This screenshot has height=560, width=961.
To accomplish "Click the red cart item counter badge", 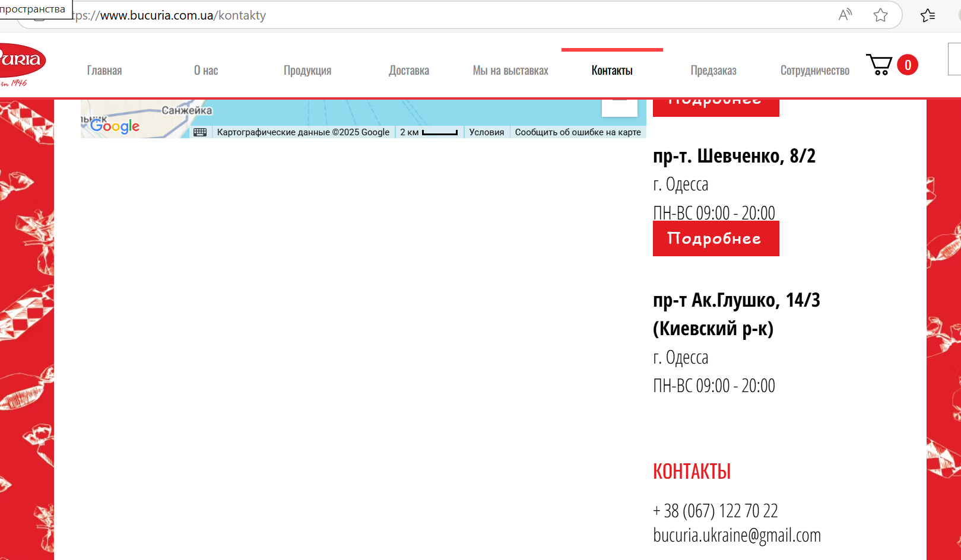I will click(907, 65).
